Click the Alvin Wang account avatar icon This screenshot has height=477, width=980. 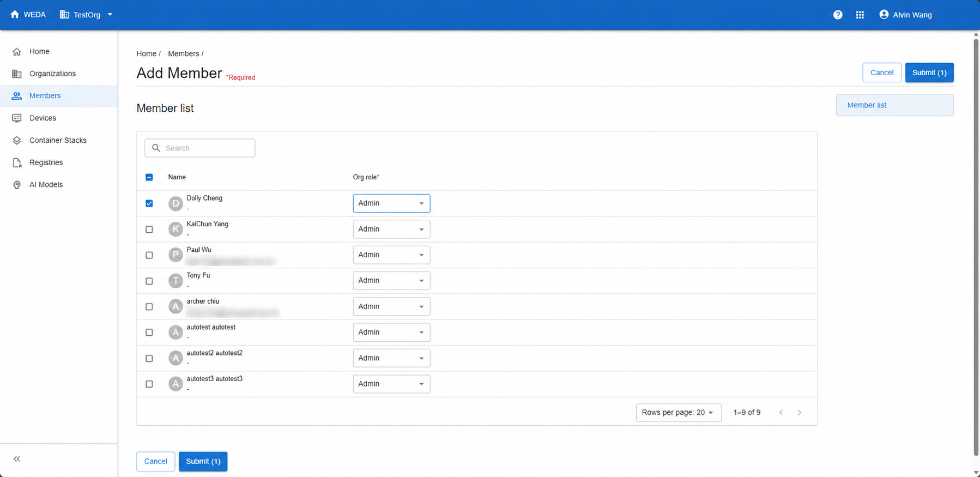[884, 15]
